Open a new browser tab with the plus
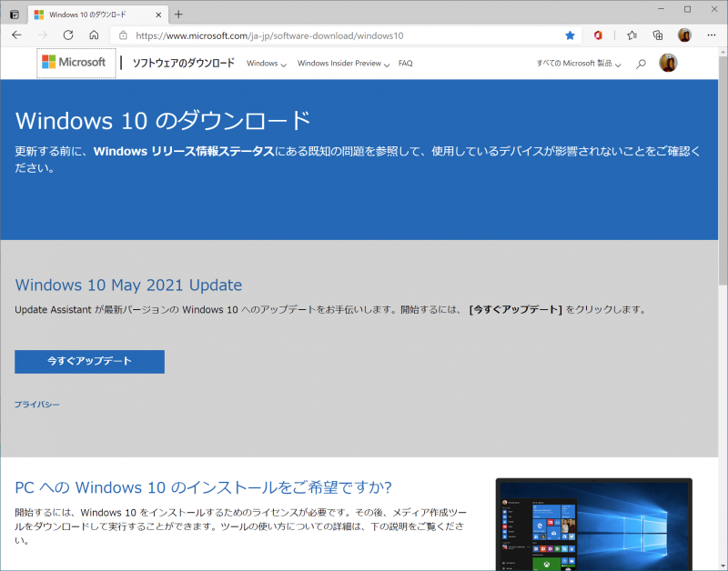728x571 pixels. coord(178,14)
